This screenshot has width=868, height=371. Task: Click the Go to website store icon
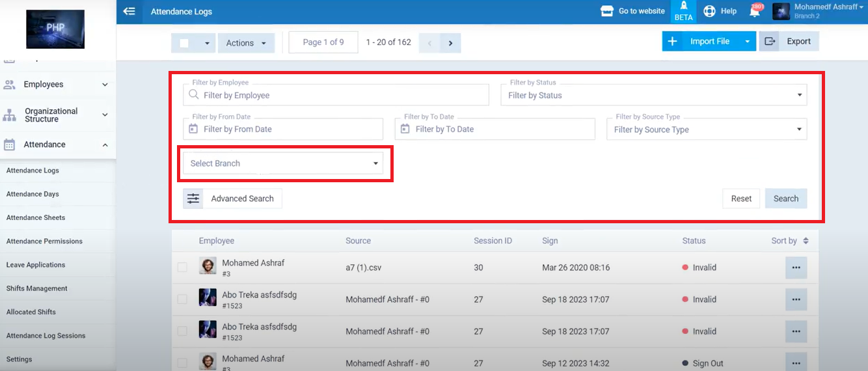pos(606,11)
